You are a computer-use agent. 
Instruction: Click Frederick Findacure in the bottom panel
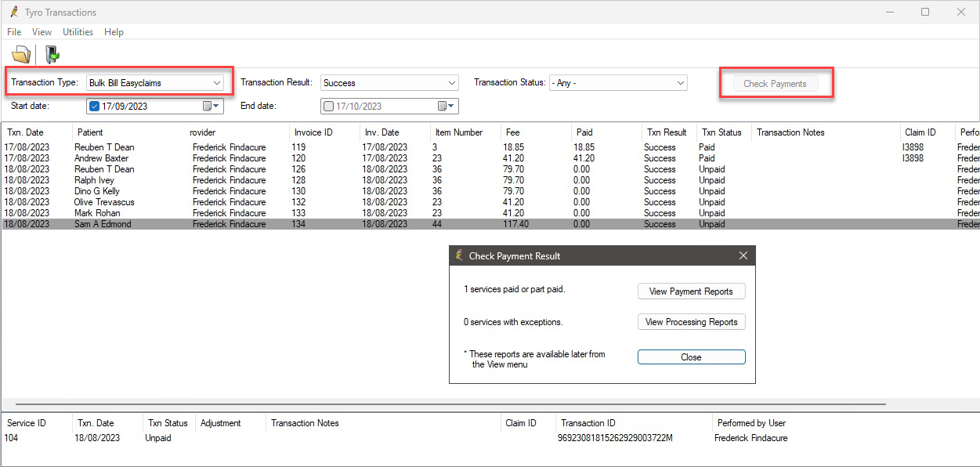[x=750, y=438]
